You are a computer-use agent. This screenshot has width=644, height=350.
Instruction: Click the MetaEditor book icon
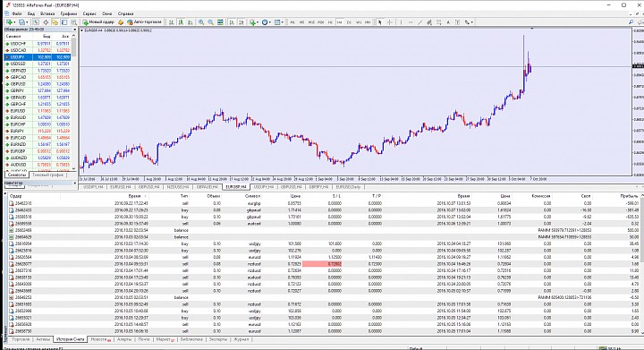pyautogui.click(x=121, y=22)
